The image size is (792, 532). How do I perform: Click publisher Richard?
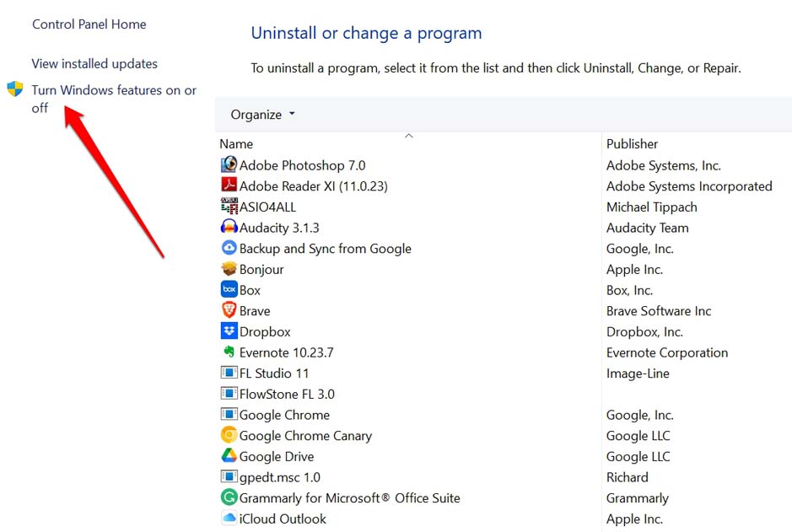pos(627,477)
